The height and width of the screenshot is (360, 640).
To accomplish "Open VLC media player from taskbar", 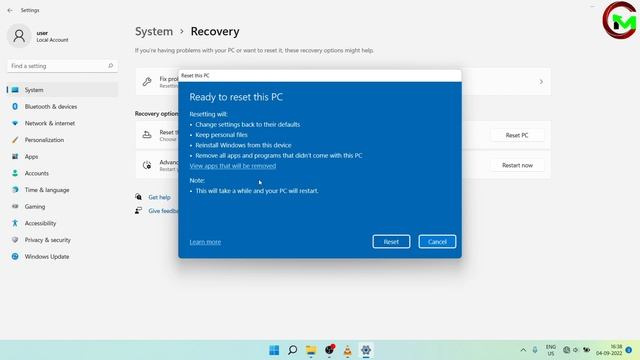I will click(347, 350).
